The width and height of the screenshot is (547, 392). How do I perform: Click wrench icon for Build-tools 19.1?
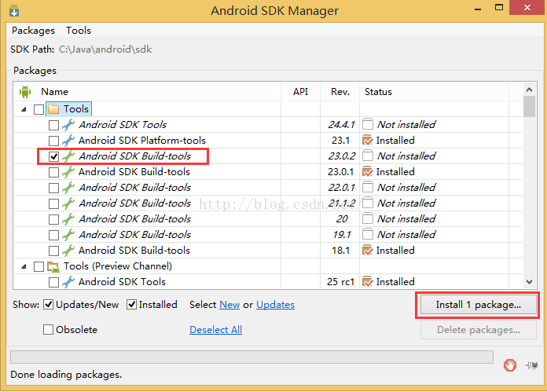click(x=68, y=235)
